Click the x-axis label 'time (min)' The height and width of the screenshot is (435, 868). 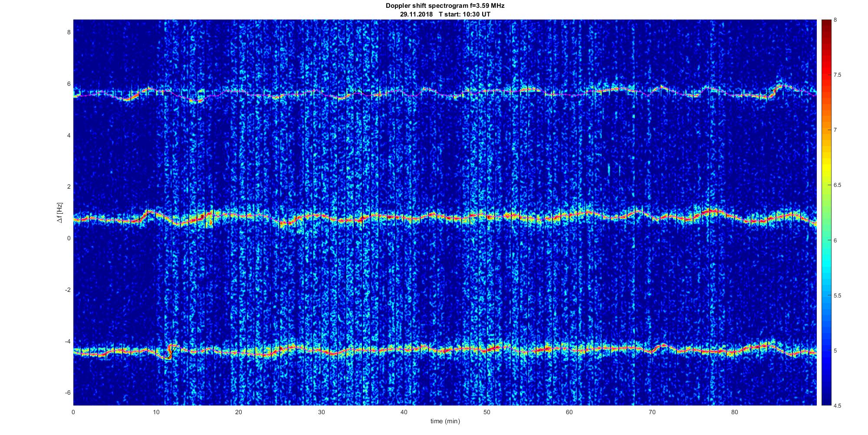point(445,421)
